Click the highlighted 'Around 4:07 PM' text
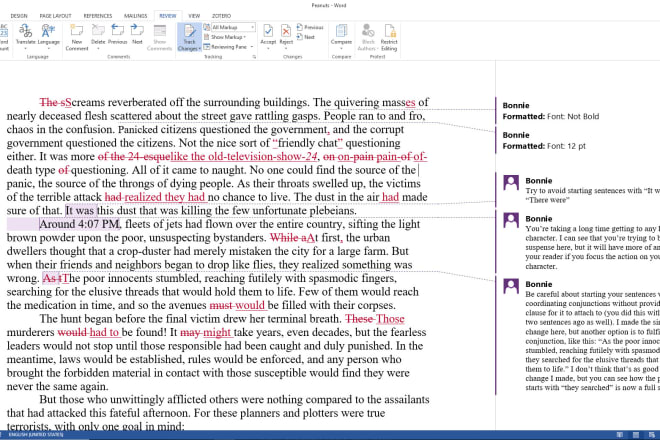This screenshot has width=660, height=440. [x=80, y=224]
